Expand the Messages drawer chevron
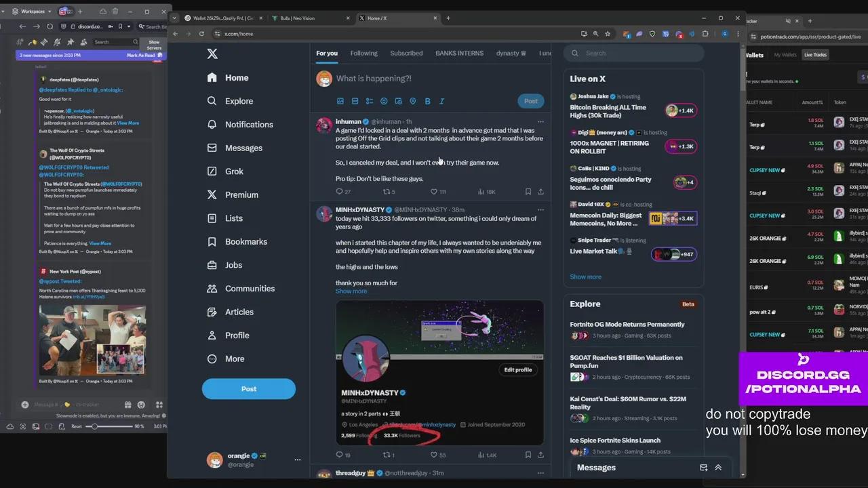 pos(718,468)
